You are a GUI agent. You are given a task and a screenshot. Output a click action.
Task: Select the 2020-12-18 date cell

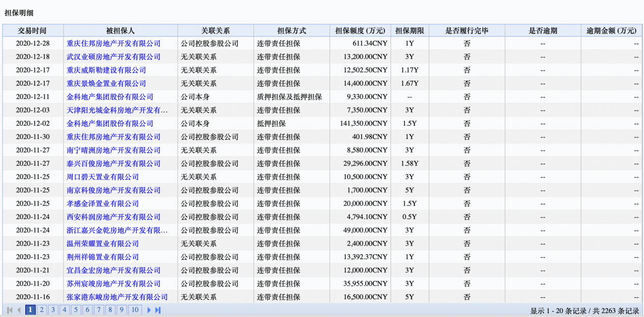pos(33,57)
